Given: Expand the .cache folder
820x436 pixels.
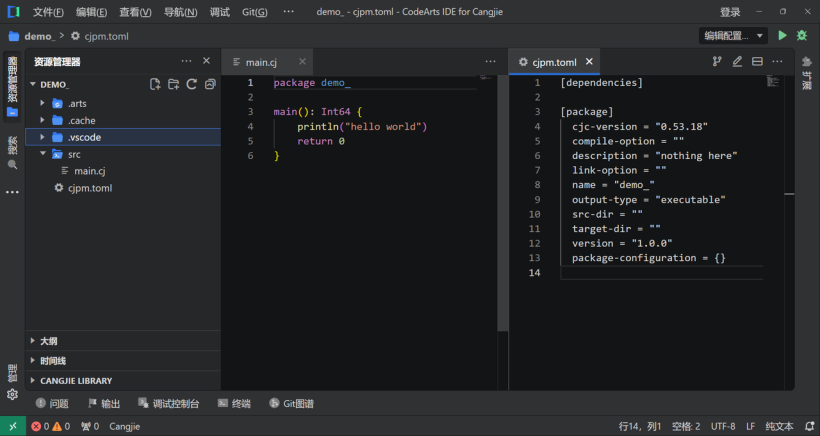Looking at the screenshot, I should point(123,120).
